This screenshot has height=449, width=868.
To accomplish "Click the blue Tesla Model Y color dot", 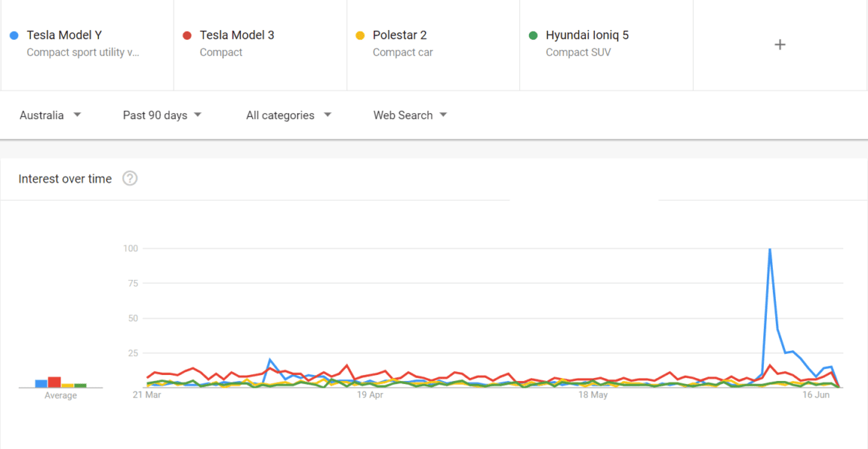I will [13, 34].
